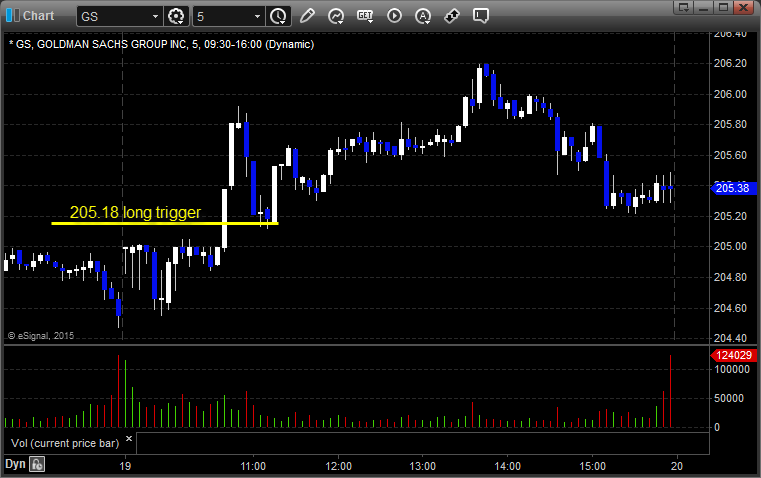761x478 pixels.
Task: Click the 0 volume axis label
Action: click(717, 428)
